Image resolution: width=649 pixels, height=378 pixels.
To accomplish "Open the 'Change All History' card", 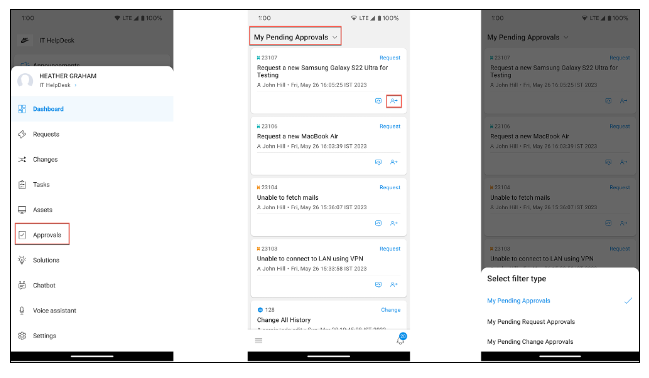I will (329, 315).
